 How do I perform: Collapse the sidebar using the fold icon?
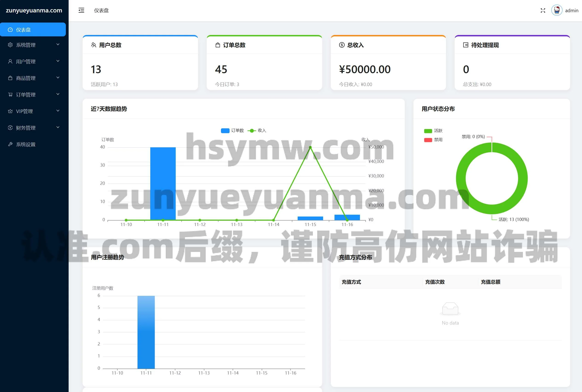click(81, 10)
